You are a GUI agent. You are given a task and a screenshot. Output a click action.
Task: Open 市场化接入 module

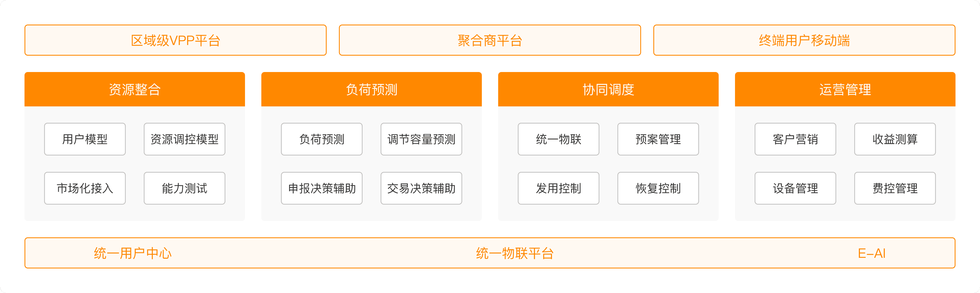pos(85,188)
